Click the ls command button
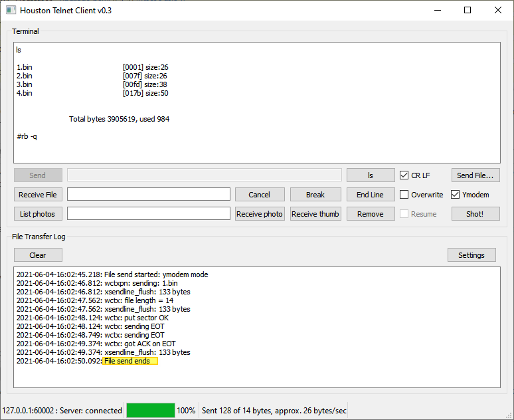 (x=371, y=175)
